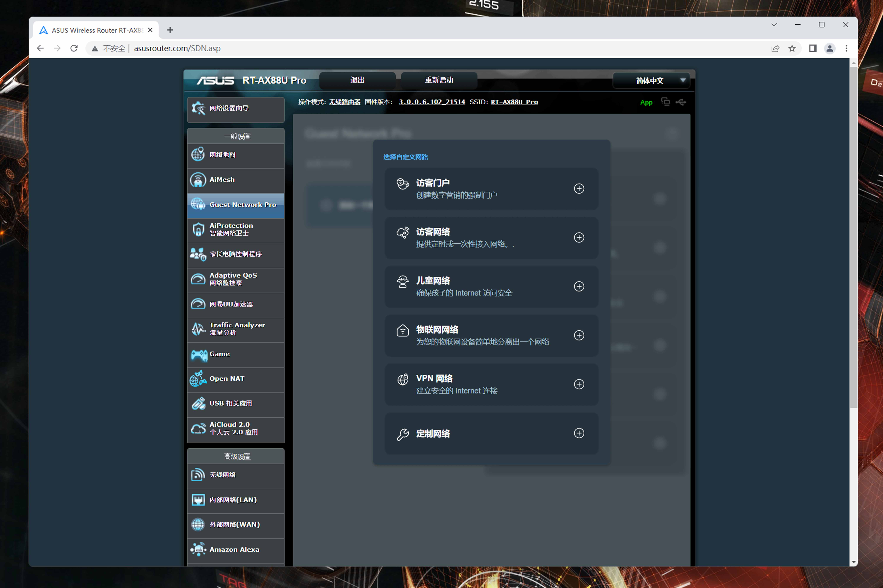Reload the router page
Screen dimensions: 883x588
tap(74, 48)
